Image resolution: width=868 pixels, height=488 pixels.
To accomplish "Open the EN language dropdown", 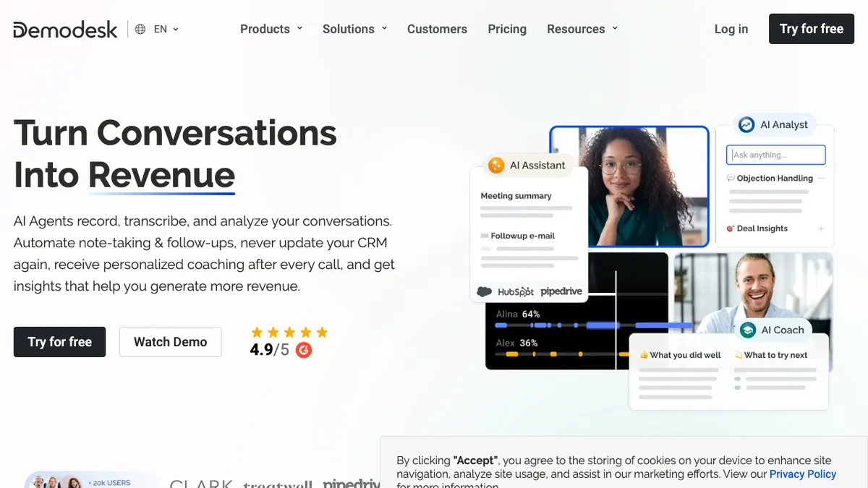I will (166, 29).
